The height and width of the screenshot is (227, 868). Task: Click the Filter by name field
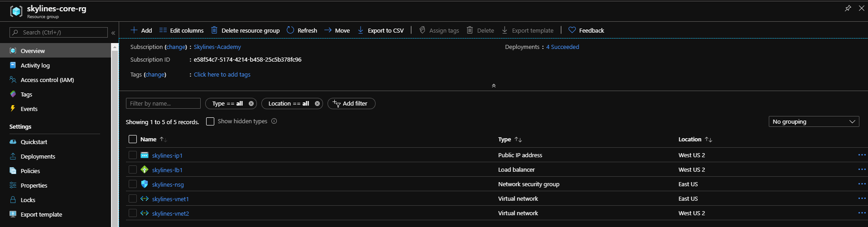163,103
